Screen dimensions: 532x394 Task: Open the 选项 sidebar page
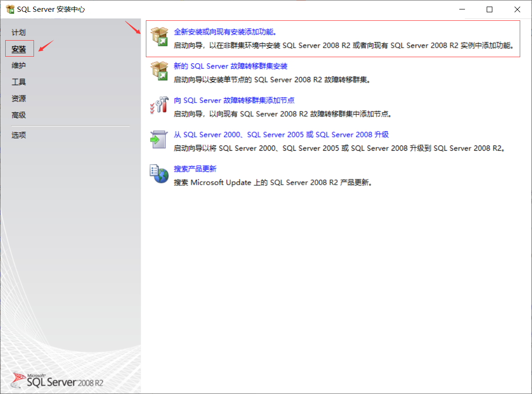(19, 135)
